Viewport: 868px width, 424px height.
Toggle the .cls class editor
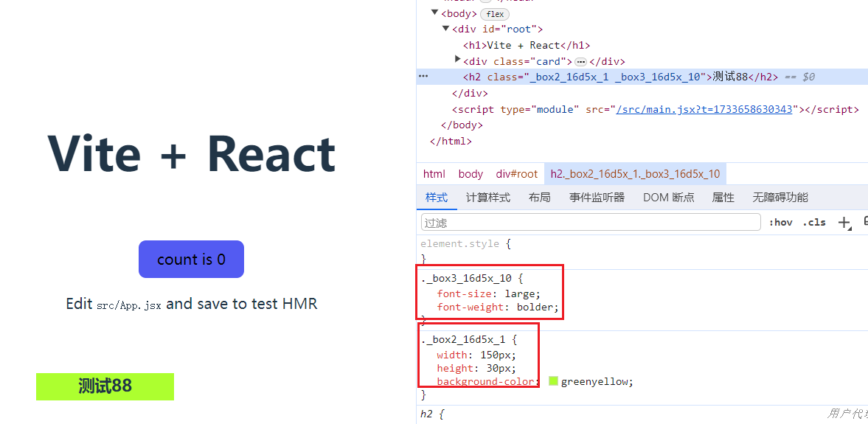pos(814,223)
